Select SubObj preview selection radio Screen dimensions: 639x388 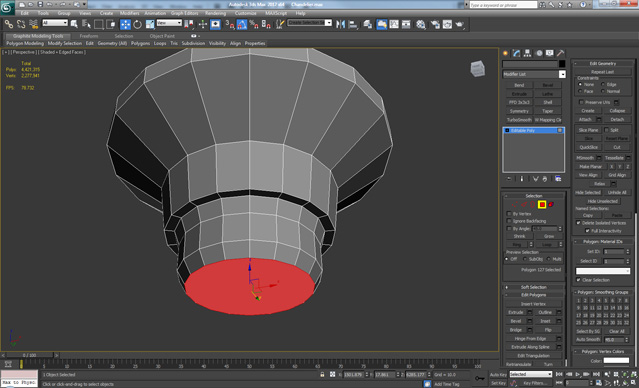tap(525, 259)
